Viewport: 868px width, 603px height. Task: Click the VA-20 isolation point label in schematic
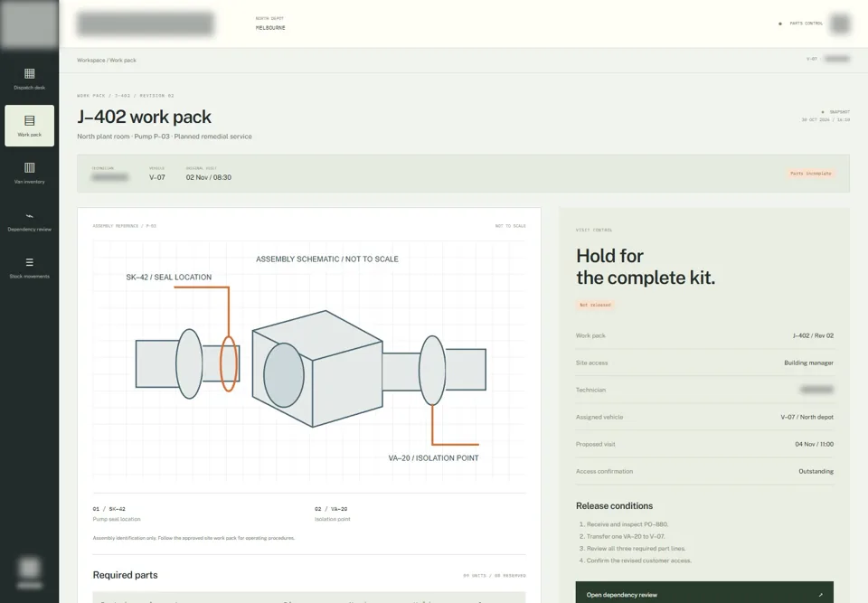433,458
